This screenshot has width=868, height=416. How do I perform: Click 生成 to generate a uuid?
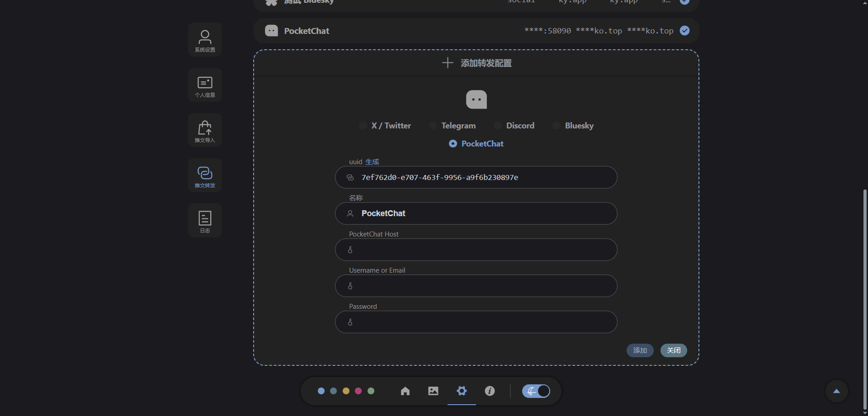(372, 162)
